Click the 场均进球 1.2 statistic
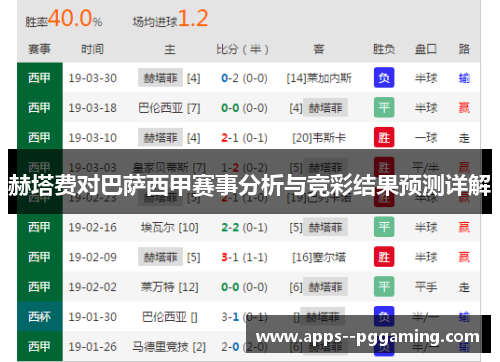This screenshot has height=362, width=500. click(x=170, y=18)
